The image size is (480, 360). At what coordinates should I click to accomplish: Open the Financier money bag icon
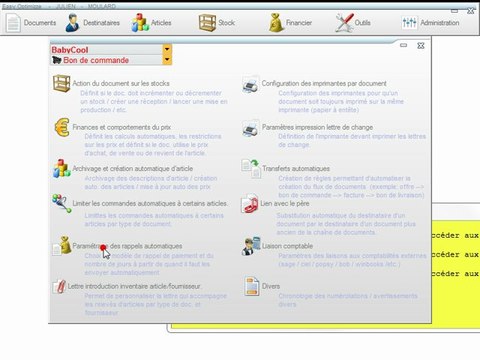click(276, 23)
